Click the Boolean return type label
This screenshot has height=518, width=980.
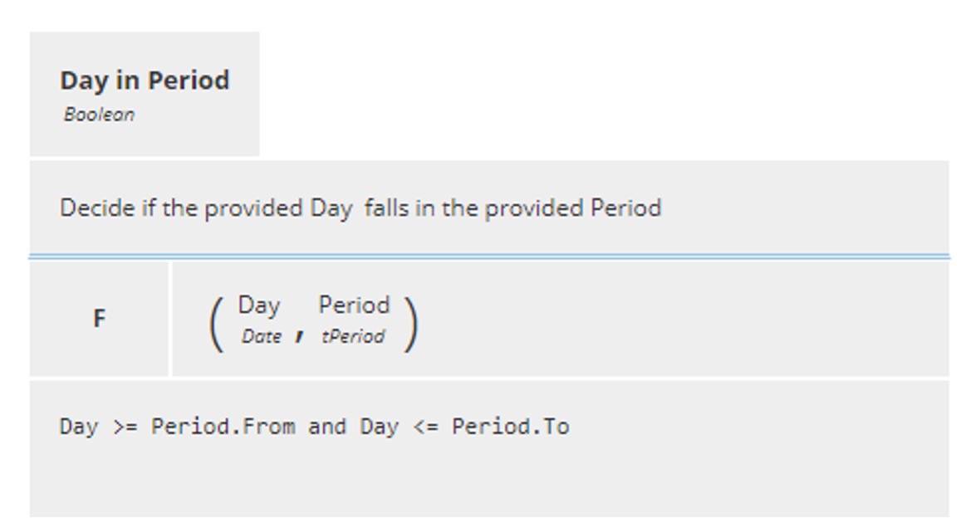point(99,115)
